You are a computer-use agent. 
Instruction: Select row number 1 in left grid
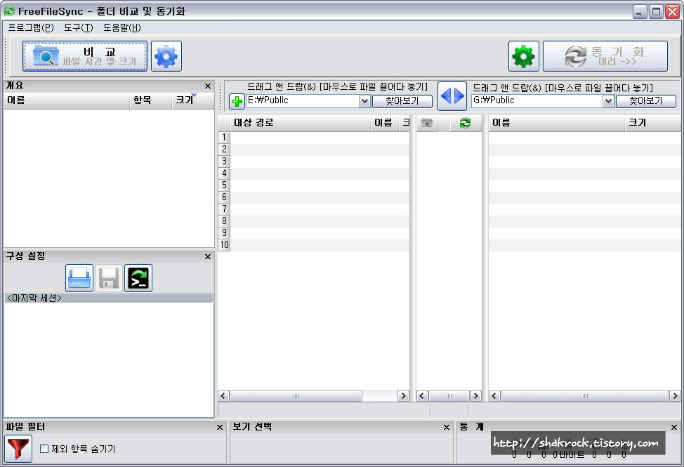click(x=224, y=137)
